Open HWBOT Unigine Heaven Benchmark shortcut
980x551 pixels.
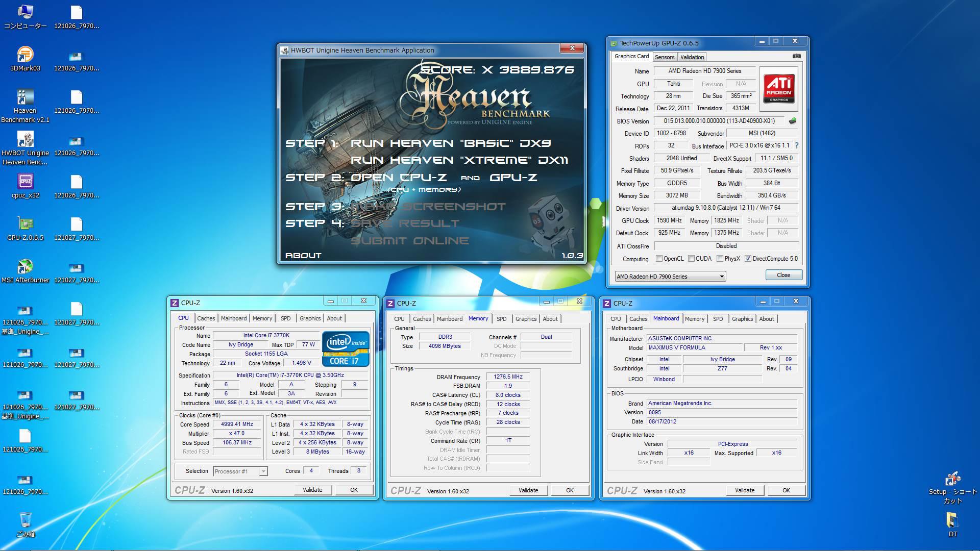(x=25, y=148)
